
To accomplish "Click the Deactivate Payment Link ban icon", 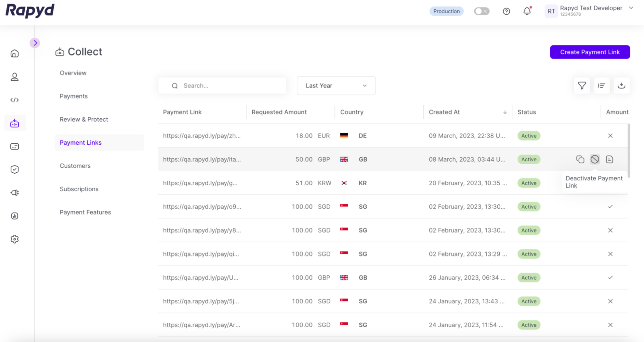I will [595, 159].
